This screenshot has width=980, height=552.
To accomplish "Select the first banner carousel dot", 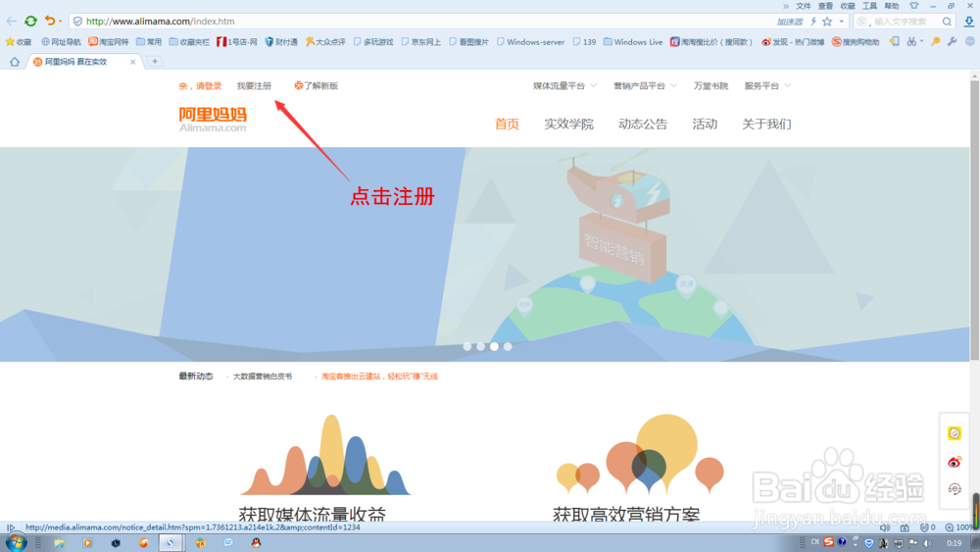I will 467,346.
